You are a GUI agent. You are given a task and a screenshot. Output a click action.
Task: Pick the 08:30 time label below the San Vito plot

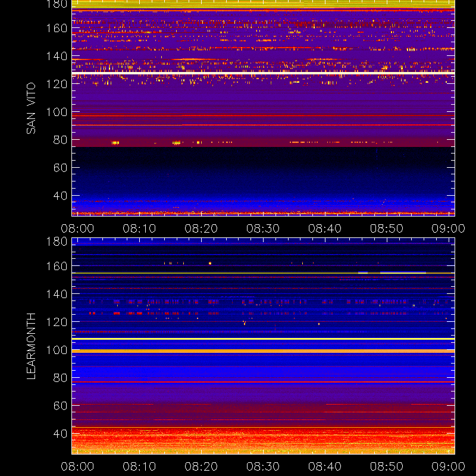coord(263,228)
